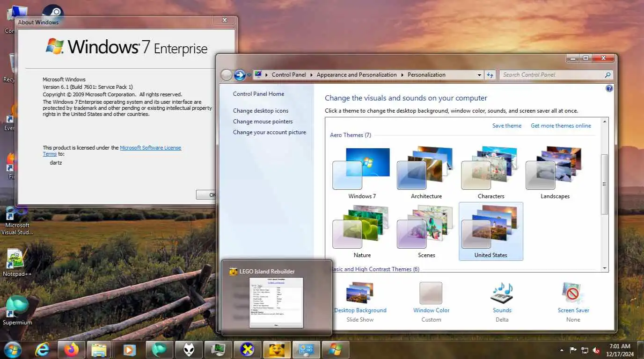Open the green monitor taskbar app
Viewport: 644px width, 359px height.
[x=218, y=350]
